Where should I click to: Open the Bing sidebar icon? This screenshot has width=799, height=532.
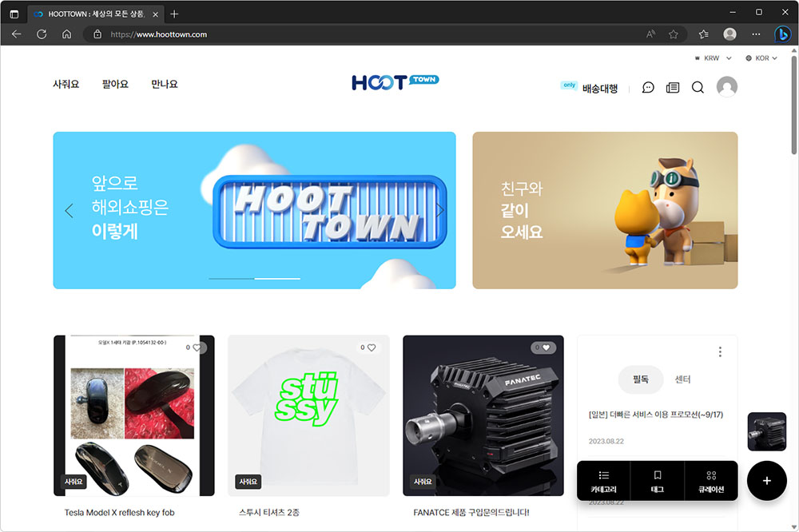pyautogui.click(x=782, y=34)
